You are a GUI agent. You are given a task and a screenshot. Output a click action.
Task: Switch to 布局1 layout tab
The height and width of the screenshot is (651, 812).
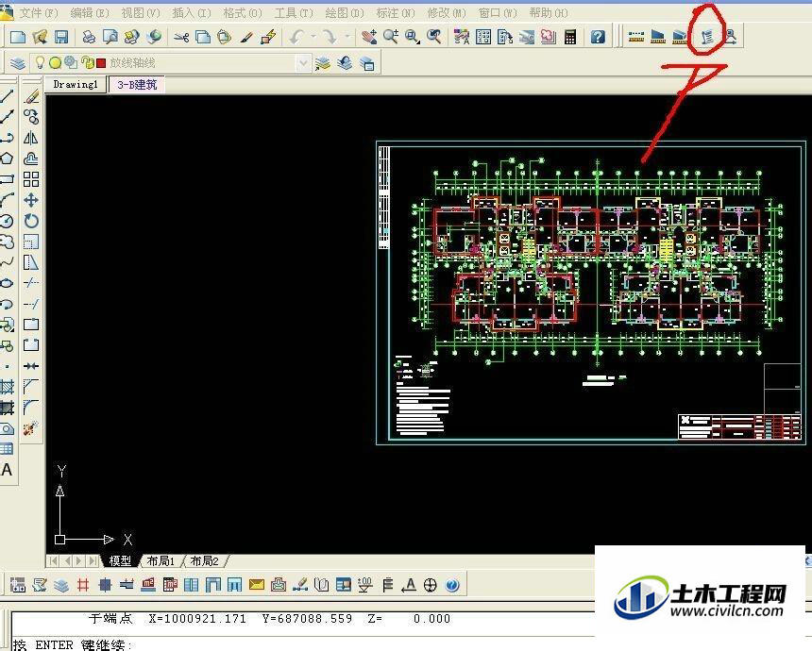click(161, 561)
